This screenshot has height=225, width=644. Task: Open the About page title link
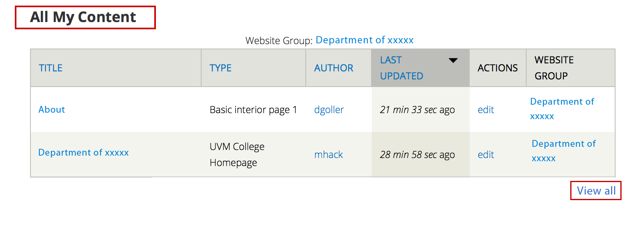52,109
